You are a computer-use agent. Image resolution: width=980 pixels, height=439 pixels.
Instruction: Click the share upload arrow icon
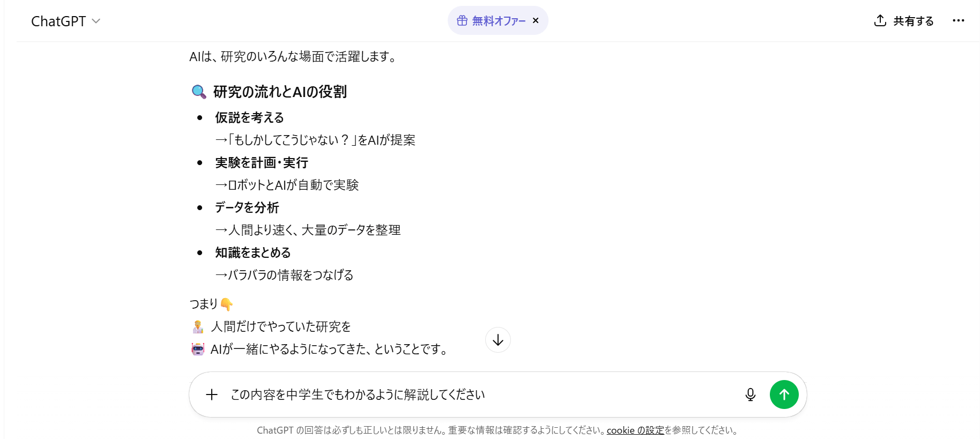(880, 20)
